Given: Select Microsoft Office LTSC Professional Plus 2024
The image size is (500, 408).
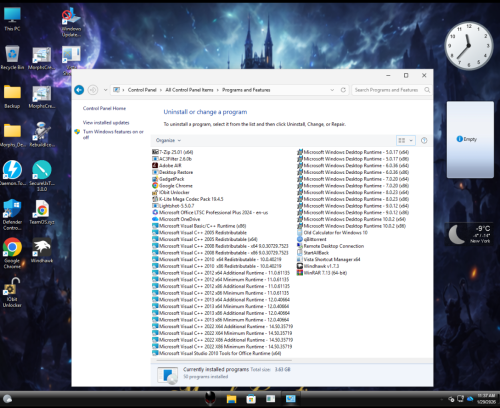Looking at the screenshot, I should tap(210, 212).
